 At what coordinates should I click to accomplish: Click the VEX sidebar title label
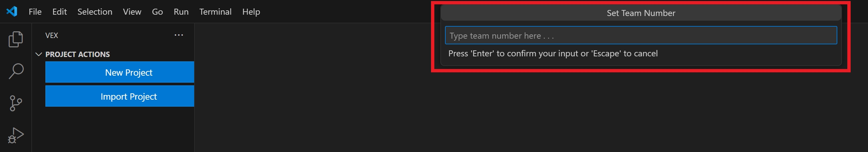(52, 35)
